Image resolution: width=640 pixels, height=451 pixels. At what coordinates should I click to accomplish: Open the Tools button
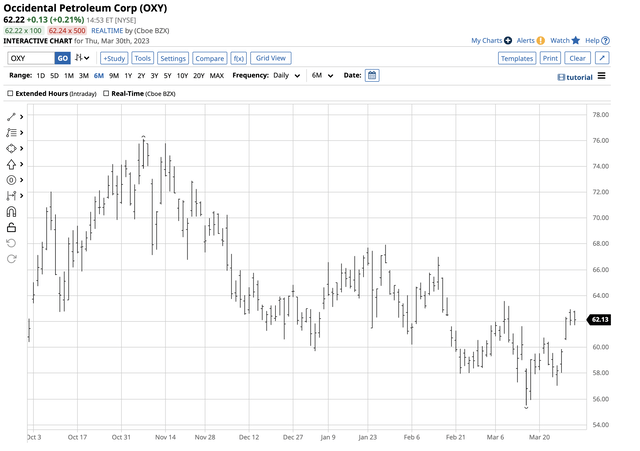(x=142, y=58)
